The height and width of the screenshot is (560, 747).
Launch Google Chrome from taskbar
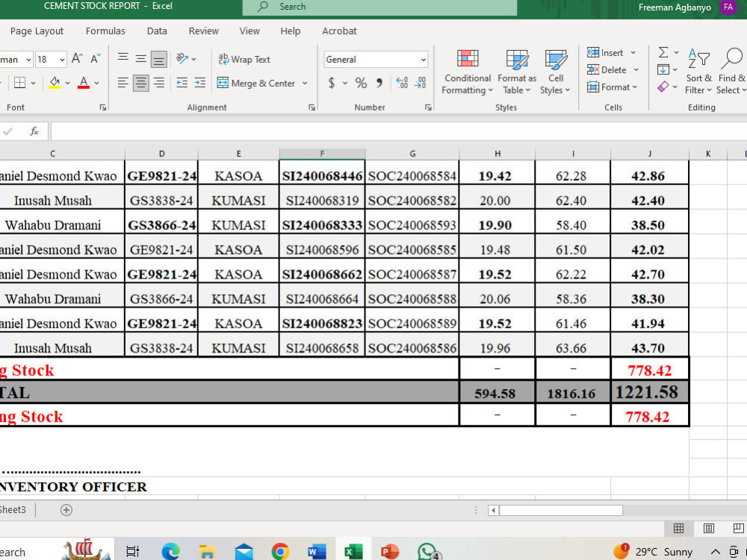(x=280, y=552)
